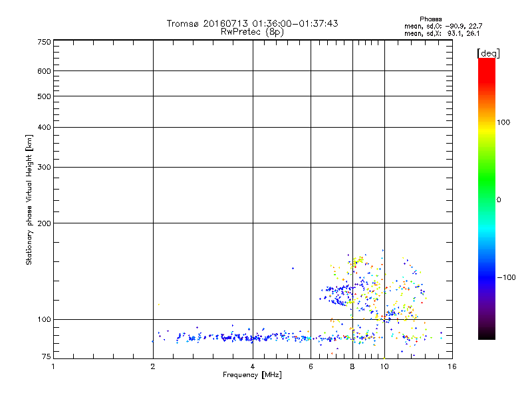
Task: Click the y-axis '100' tick label
Action: pos(44,320)
